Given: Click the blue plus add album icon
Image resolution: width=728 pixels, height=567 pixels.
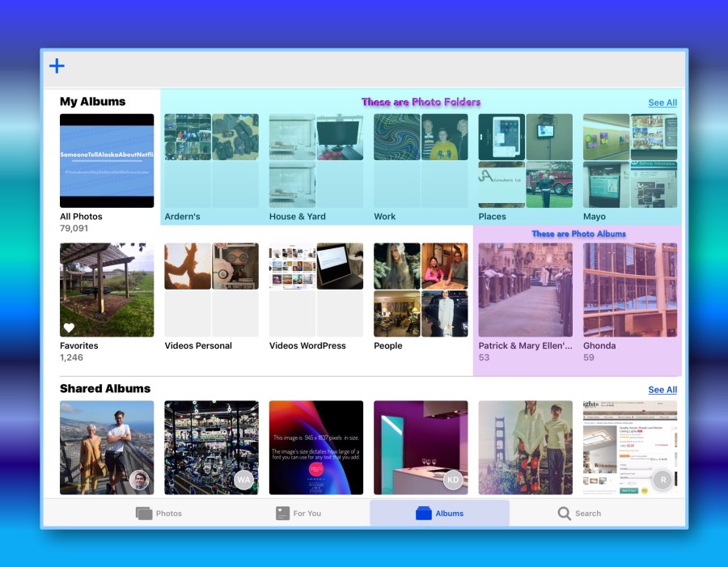Looking at the screenshot, I should (x=57, y=66).
